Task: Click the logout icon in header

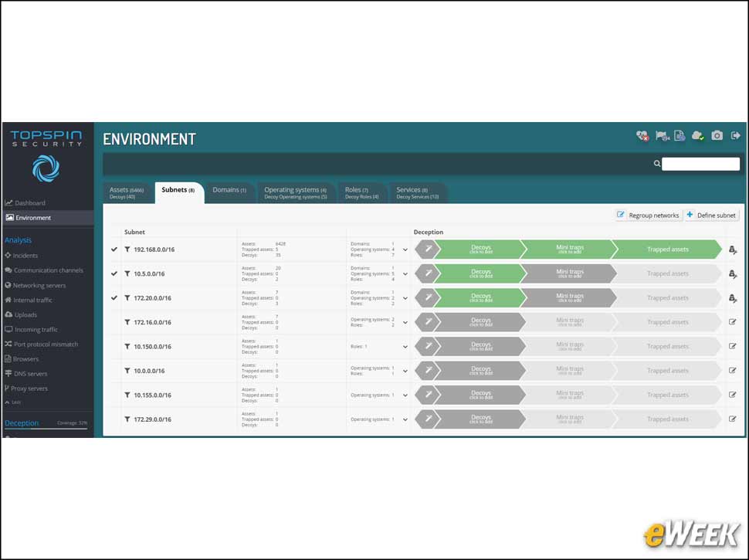Action: [736, 136]
